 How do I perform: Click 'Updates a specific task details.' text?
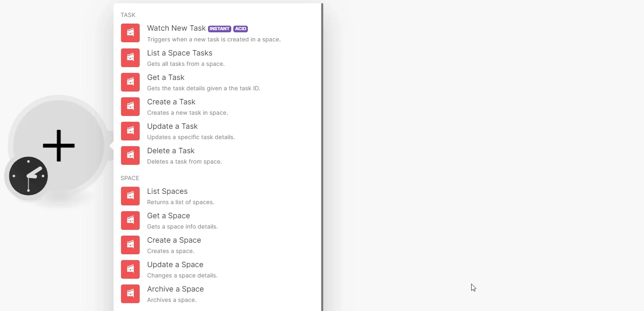tap(191, 137)
